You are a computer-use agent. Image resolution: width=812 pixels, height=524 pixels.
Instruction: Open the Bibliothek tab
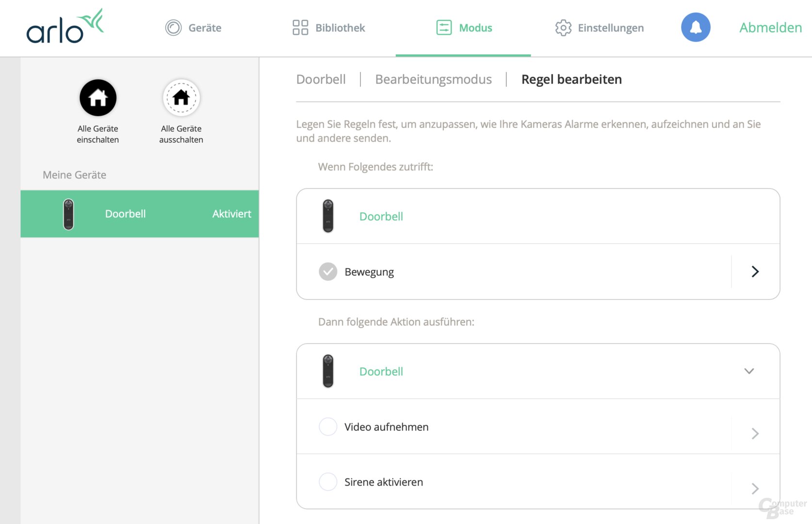(328, 28)
